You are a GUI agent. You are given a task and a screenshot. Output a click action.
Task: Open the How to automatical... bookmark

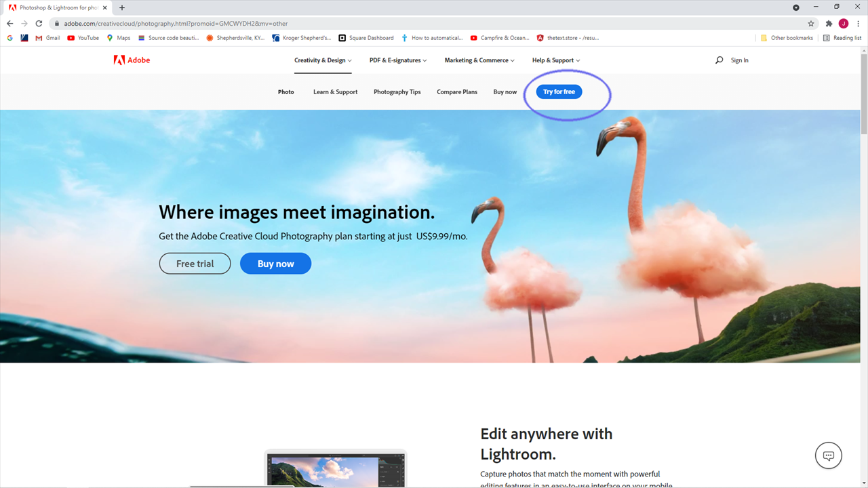point(432,38)
